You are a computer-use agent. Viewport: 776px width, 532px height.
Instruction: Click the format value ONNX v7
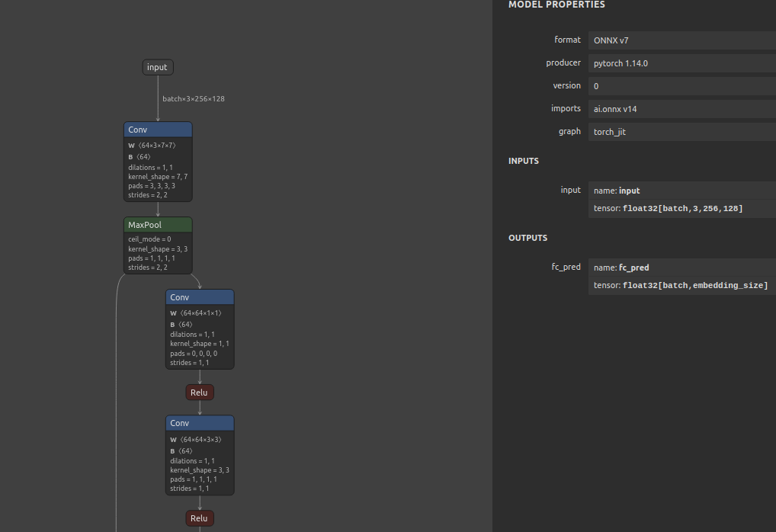pyautogui.click(x=681, y=40)
